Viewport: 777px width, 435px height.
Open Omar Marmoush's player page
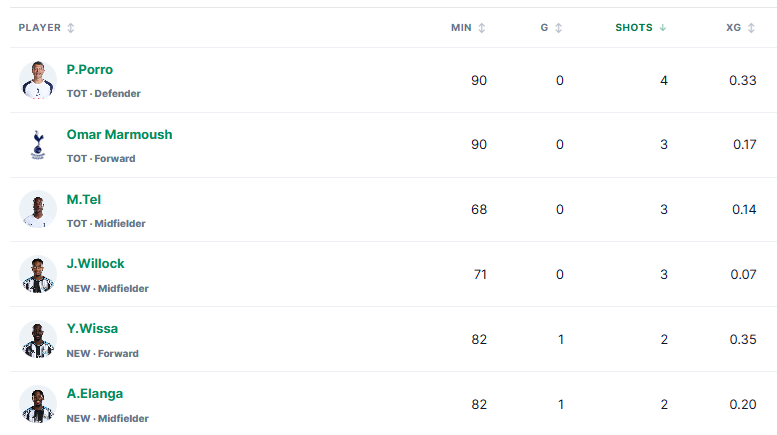tap(119, 134)
